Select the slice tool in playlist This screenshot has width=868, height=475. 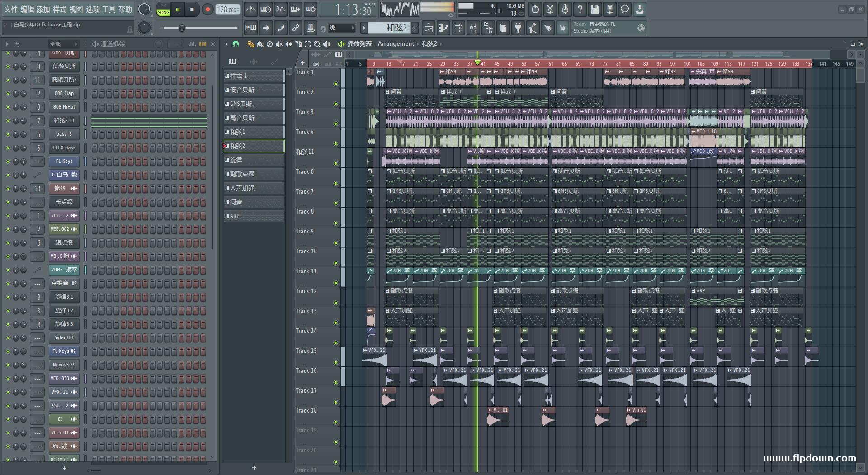[x=298, y=44]
